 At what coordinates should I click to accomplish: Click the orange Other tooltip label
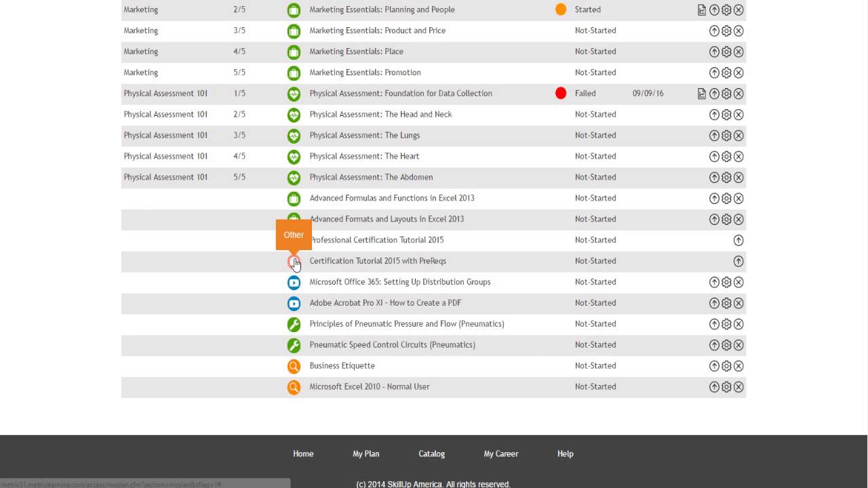point(294,235)
